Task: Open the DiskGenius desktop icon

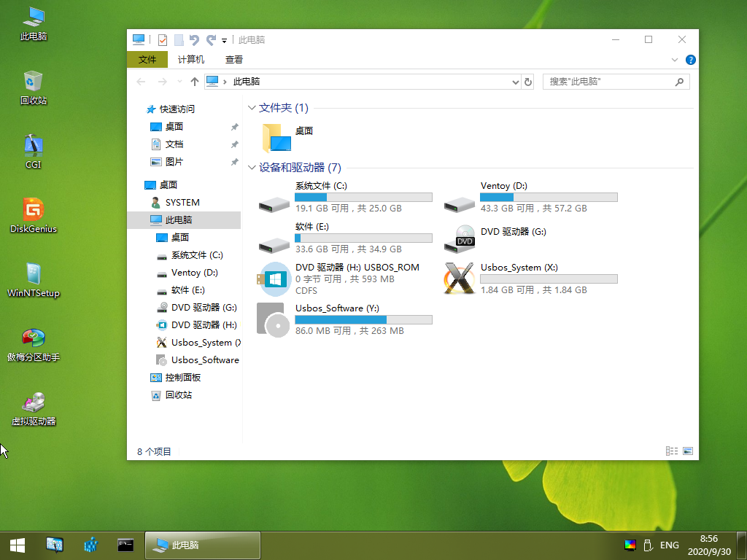Action: click(x=33, y=210)
